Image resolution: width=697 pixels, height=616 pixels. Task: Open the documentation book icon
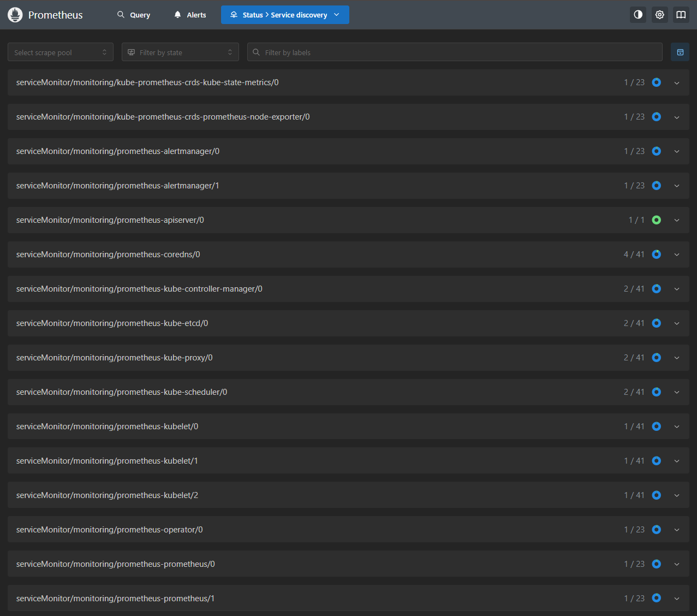click(681, 15)
